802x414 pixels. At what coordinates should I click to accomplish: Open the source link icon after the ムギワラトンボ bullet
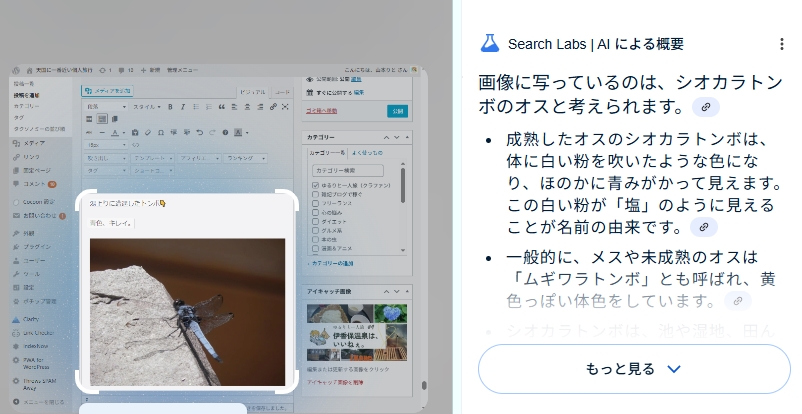tap(738, 301)
